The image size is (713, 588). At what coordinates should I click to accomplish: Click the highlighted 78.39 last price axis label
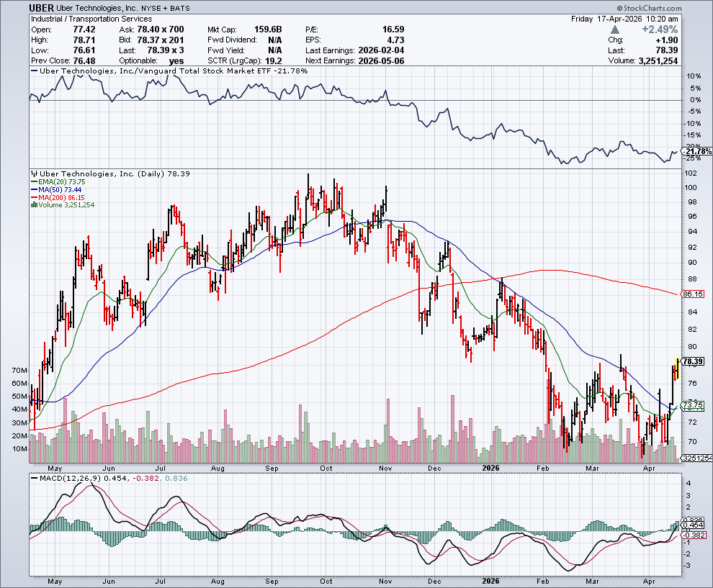coord(692,361)
